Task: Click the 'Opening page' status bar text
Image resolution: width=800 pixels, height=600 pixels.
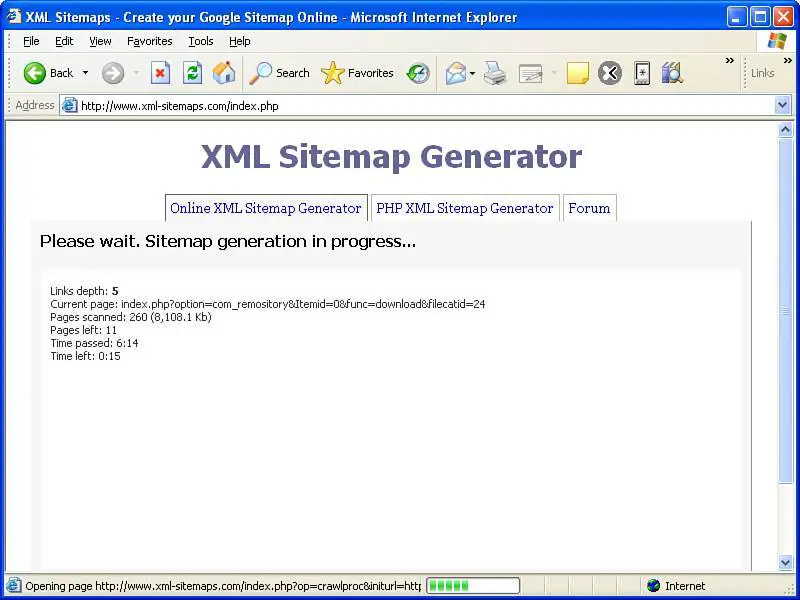Action: click(x=223, y=586)
